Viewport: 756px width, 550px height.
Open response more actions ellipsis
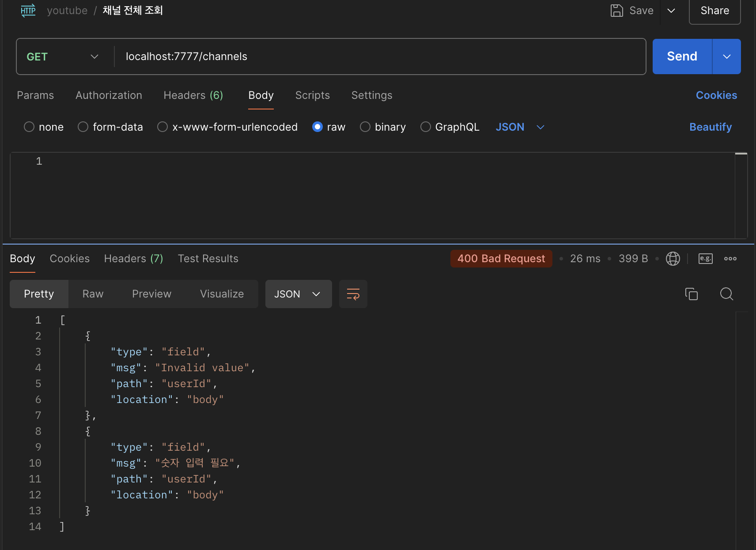pos(730,259)
